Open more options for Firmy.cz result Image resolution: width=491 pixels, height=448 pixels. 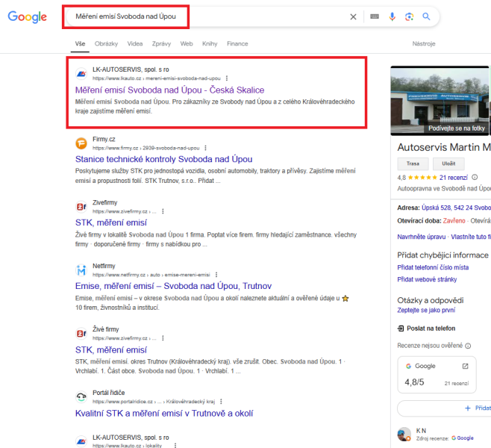click(205, 148)
